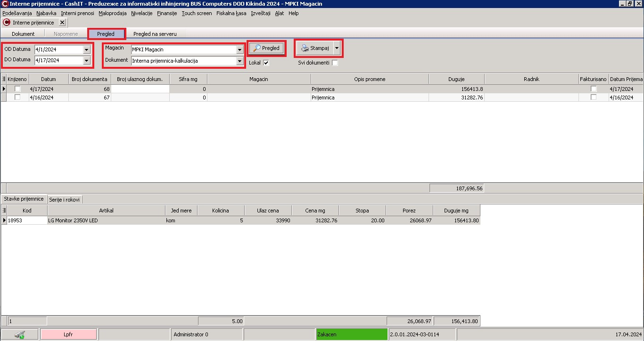Screen dimensions: 644x341
Task: Click the printer icon on Stampaj
Action: pyautogui.click(x=305, y=48)
